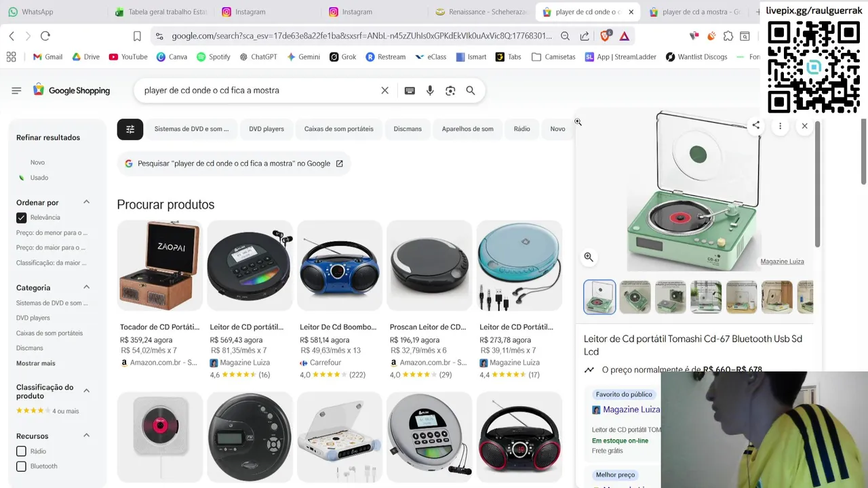Share the product with the panel share icon
This screenshot has width=868, height=488.
pyautogui.click(x=755, y=125)
